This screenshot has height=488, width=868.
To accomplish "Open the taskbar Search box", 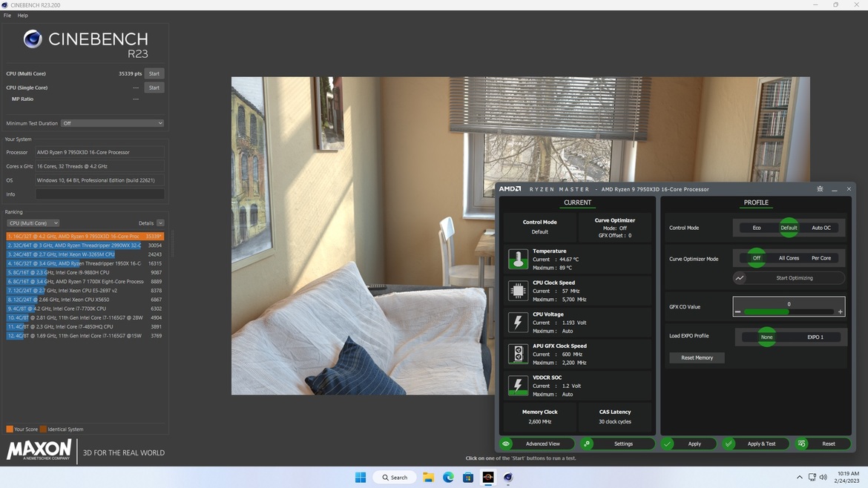I will click(395, 477).
